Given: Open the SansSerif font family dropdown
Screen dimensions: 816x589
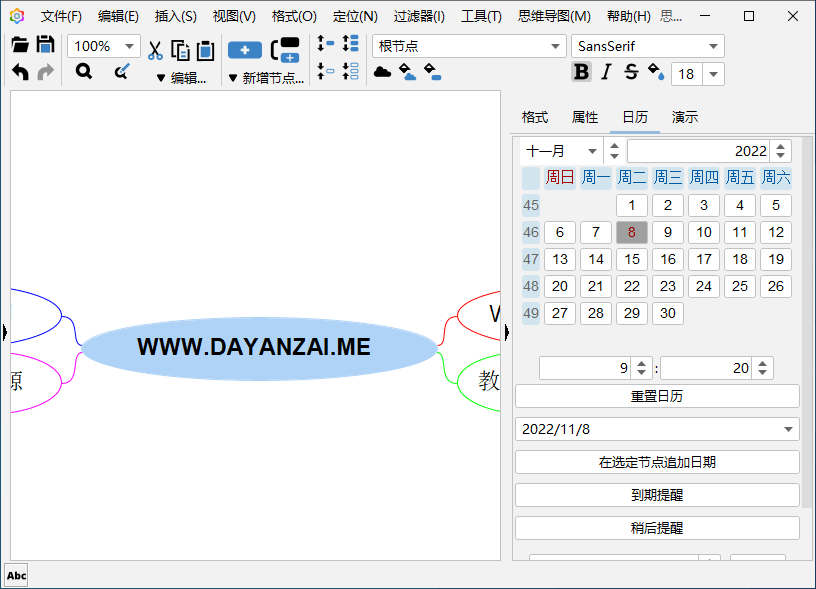Looking at the screenshot, I should 713,46.
